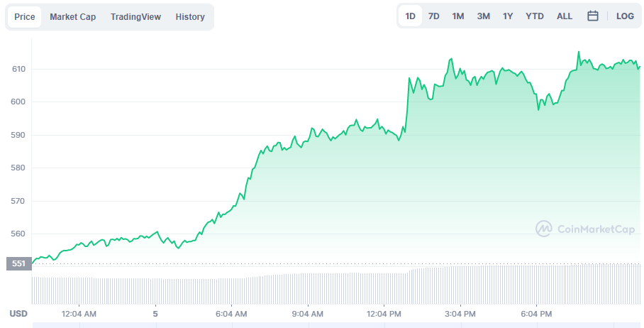This screenshot has width=644, height=328.
Task: Click the 6:04 PM time axis label
Action: point(536,314)
